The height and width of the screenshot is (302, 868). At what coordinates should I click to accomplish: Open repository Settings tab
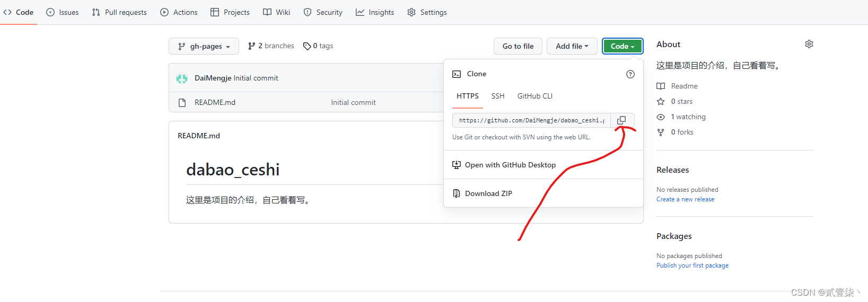pyautogui.click(x=427, y=12)
